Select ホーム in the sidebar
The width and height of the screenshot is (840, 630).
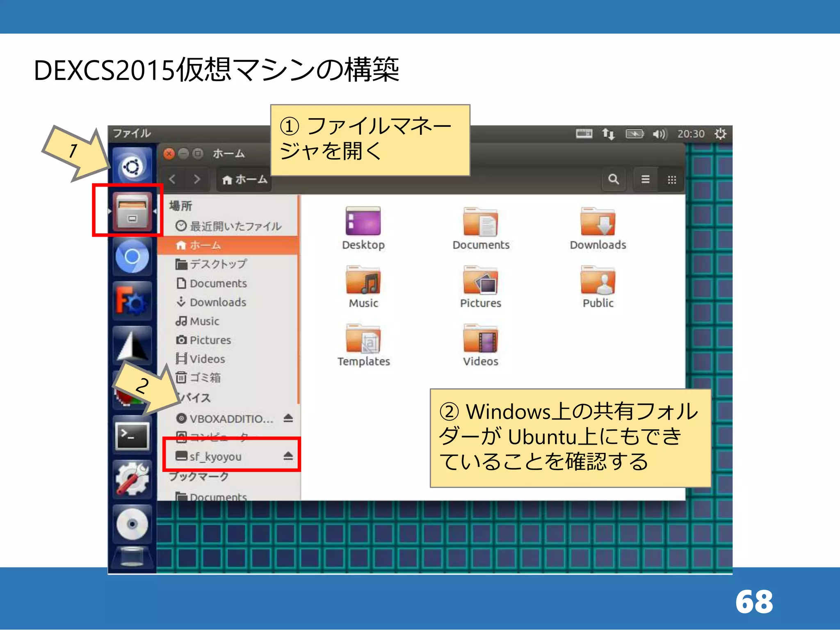[228, 245]
